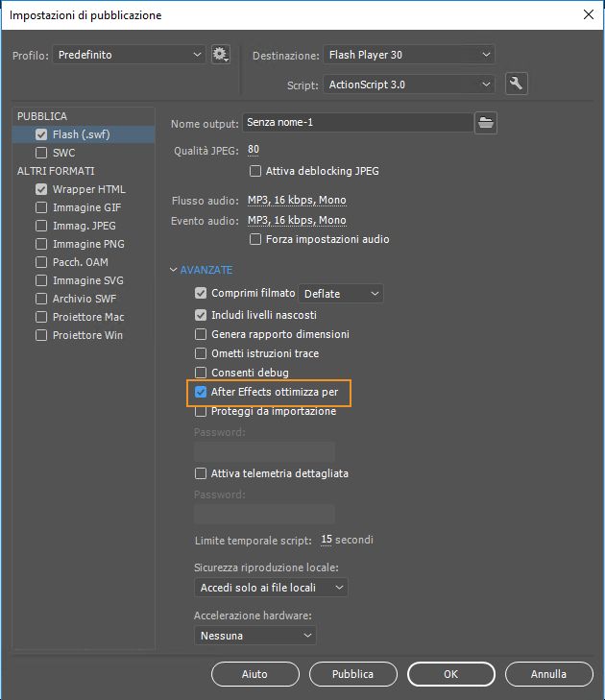Click the Qualità JPEG value 80
Image resolution: width=605 pixels, height=700 pixels.
tap(254, 150)
